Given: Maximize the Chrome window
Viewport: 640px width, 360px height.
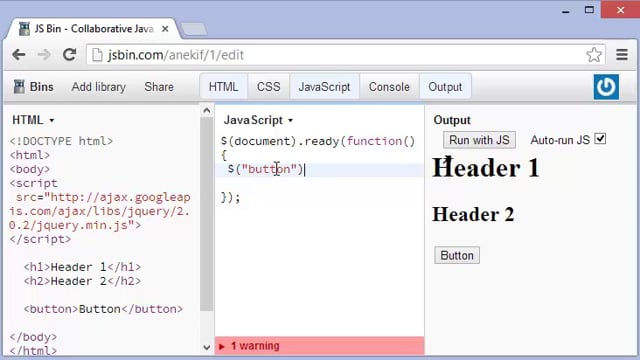Looking at the screenshot, I should pyautogui.click(x=589, y=10).
